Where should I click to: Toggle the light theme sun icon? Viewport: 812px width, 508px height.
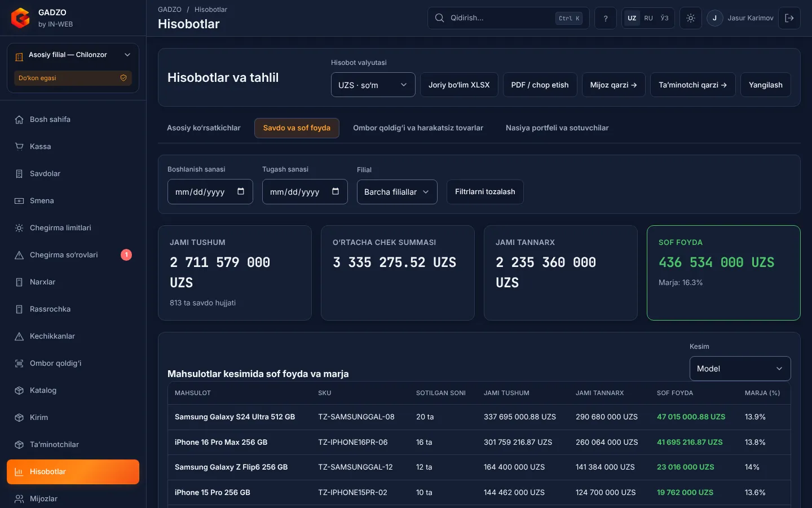(x=691, y=18)
